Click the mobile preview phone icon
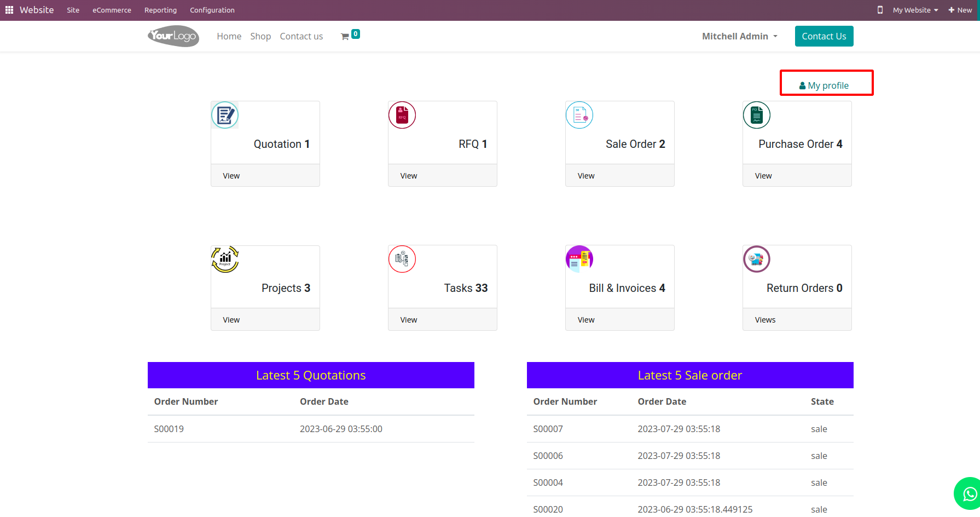Screen dimensions: 980x517 click(880, 10)
